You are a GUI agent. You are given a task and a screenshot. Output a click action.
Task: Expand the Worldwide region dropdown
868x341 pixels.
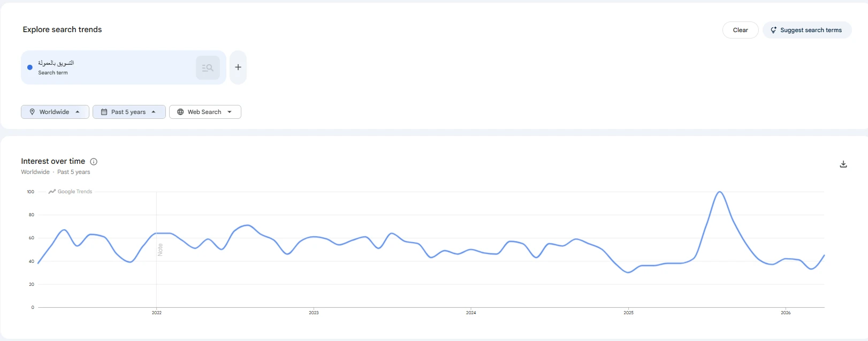(x=55, y=112)
